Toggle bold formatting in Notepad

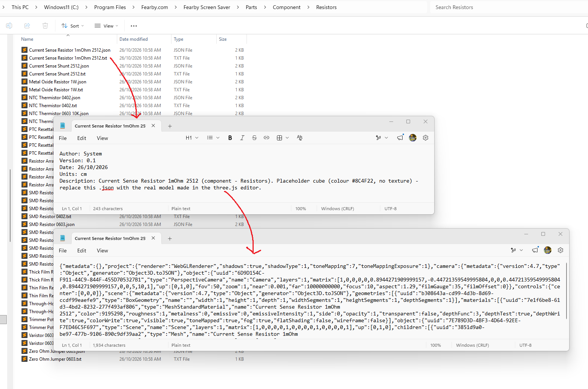(230, 138)
